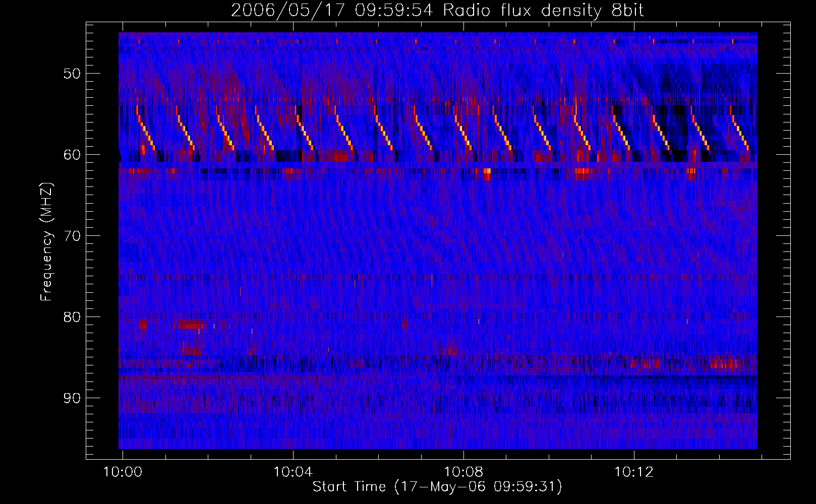Click the "10:00" time tick label
816x504 pixels.
pyautogui.click(x=123, y=472)
